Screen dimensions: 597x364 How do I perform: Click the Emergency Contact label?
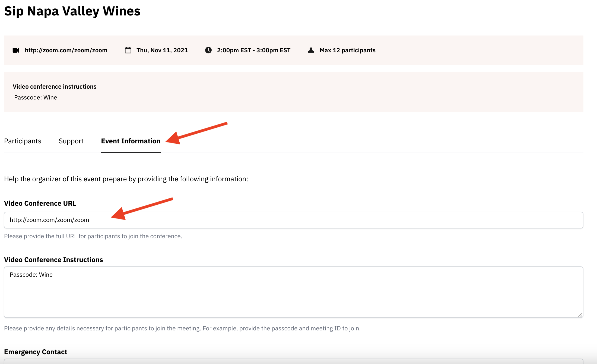pyautogui.click(x=36, y=352)
